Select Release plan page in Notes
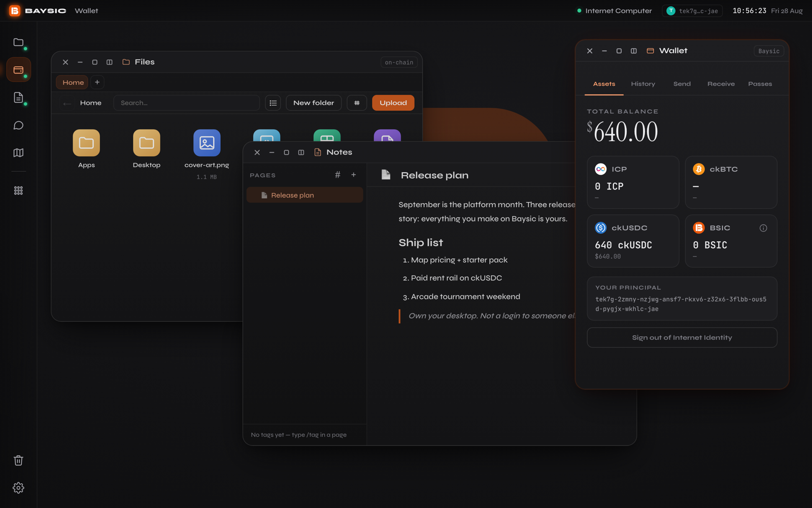Viewport: 812px width, 508px height. 304,195
